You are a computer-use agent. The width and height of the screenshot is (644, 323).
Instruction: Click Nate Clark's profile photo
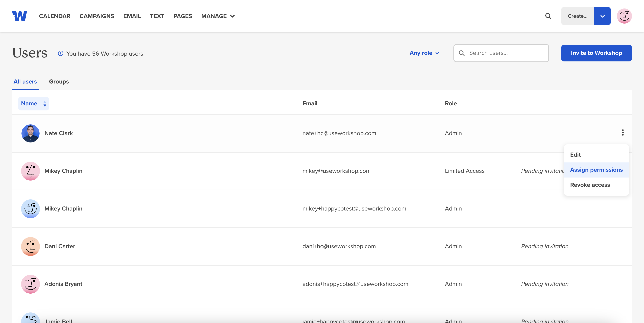[x=30, y=133]
